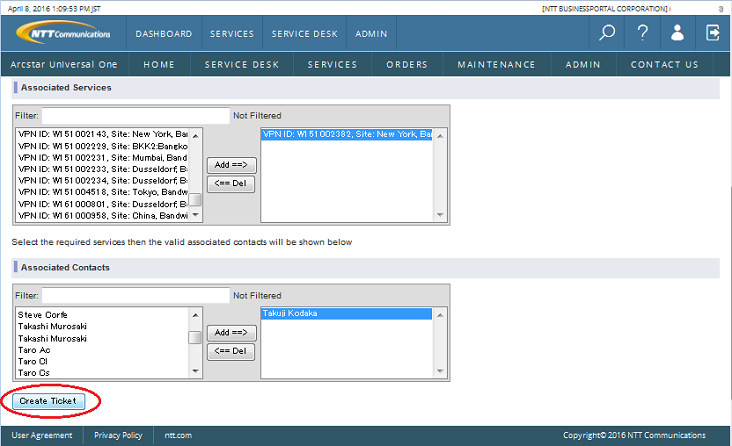Viewport: 732px width, 446px height.
Task: Open the CONTACT US tab
Action: click(x=664, y=65)
